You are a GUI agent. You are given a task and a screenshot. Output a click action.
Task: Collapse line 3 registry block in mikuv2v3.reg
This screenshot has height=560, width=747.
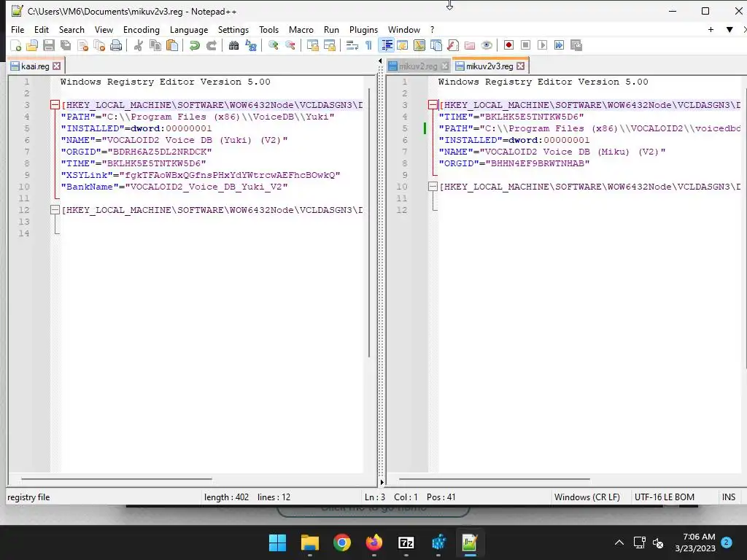coord(433,105)
